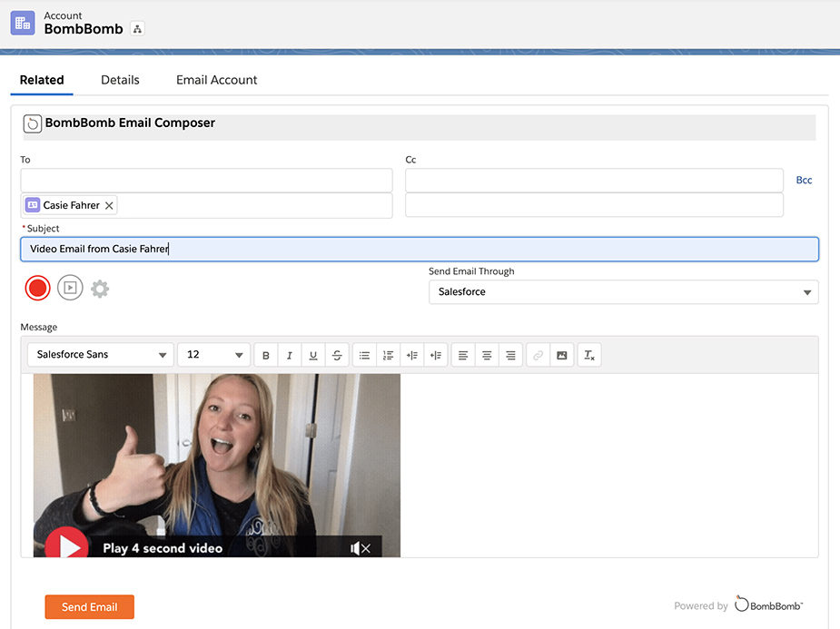Click the insert link icon
Viewport: 840px width, 629px height.
(538, 355)
